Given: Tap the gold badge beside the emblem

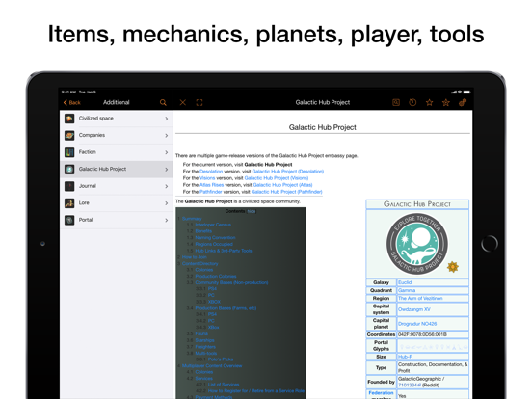Looking at the screenshot, I should click(453, 267).
